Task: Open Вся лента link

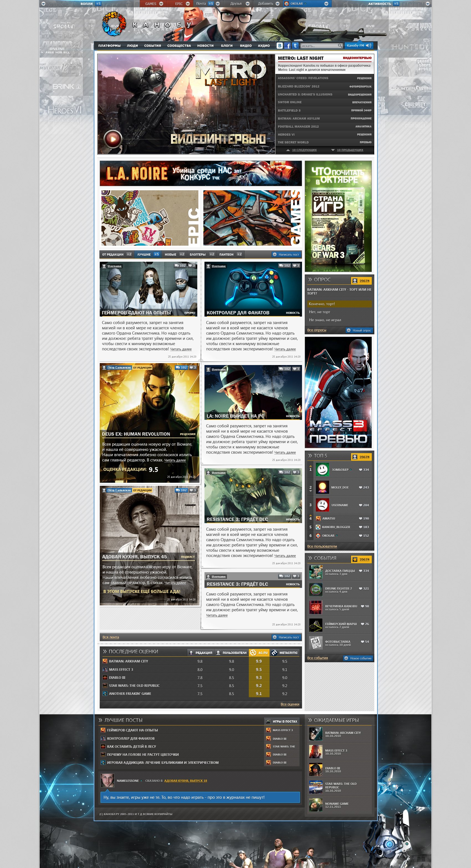Action: tap(111, 637)
